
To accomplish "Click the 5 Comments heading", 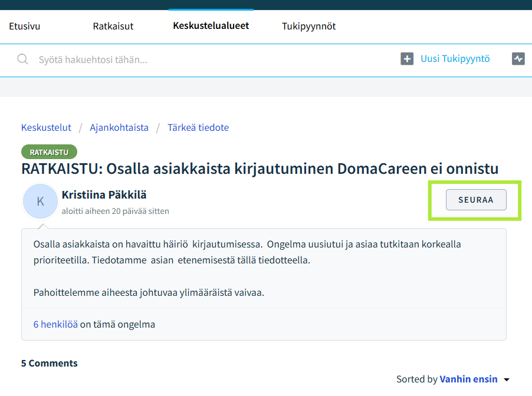I will [49, 363].
